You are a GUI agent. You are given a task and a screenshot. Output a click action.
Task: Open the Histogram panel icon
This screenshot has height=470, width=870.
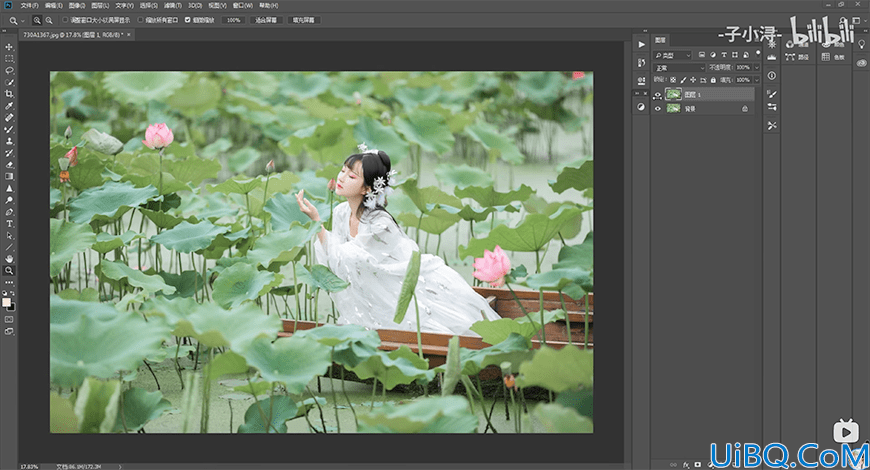772,57
